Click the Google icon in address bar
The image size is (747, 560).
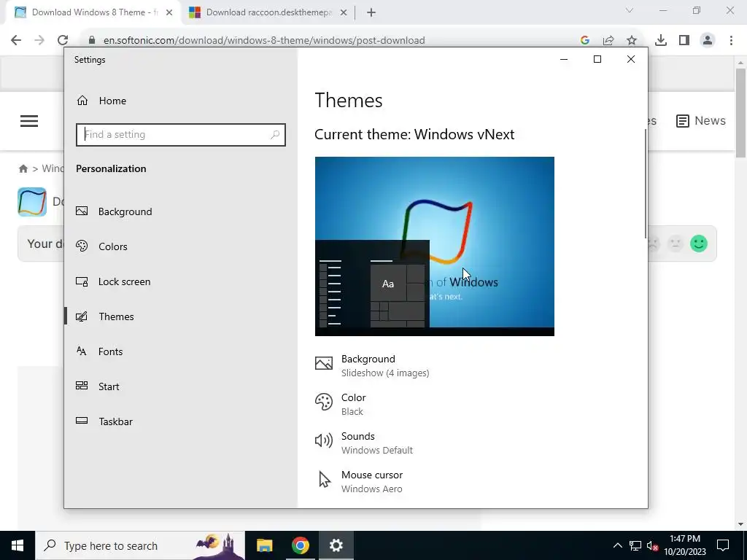[585, 41]
